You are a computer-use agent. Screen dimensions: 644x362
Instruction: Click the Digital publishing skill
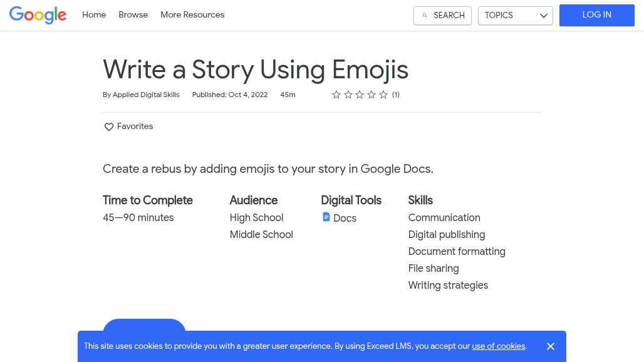(x=447, y=234)
